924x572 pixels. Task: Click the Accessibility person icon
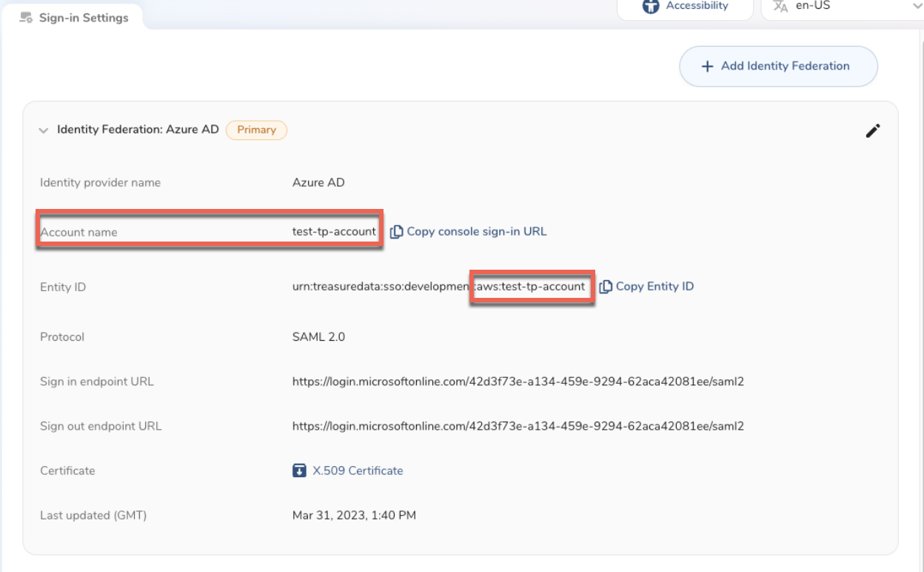click(651, 7)
